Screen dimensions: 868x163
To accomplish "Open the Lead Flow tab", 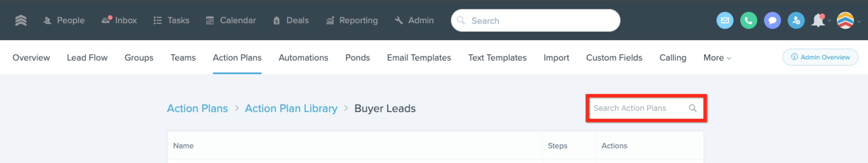I will coord(87,58).
